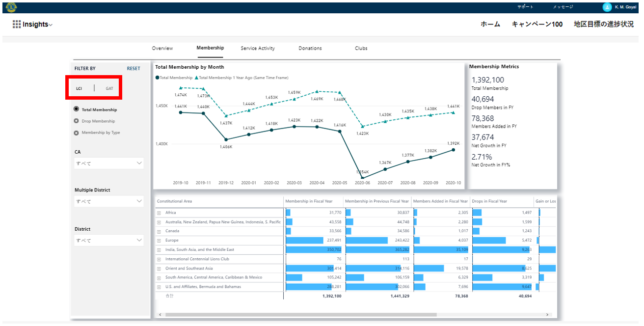Screen dimensions: 644x326
Task: Click the 1 Year Ago legend triangle
Action: (x=196, y=78)
